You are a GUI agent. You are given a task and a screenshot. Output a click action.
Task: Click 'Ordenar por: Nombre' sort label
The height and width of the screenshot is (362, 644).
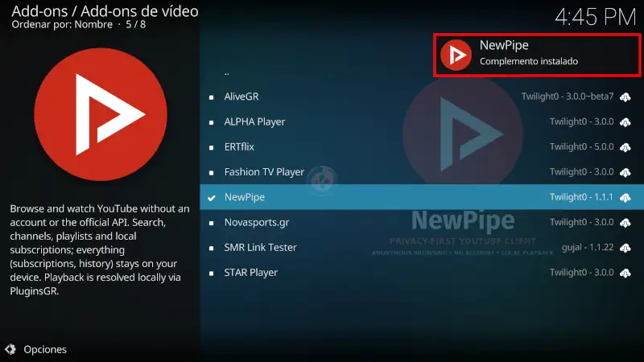[x=62, y=24]
